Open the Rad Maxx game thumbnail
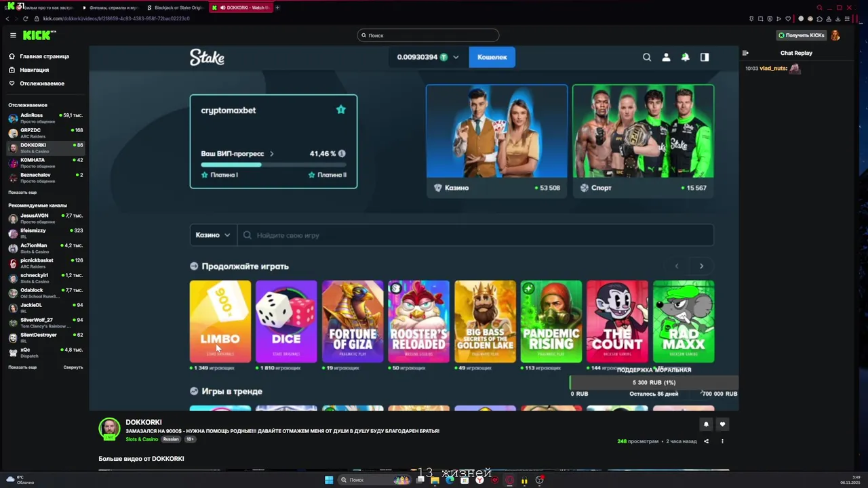 (x=684, y=321)
